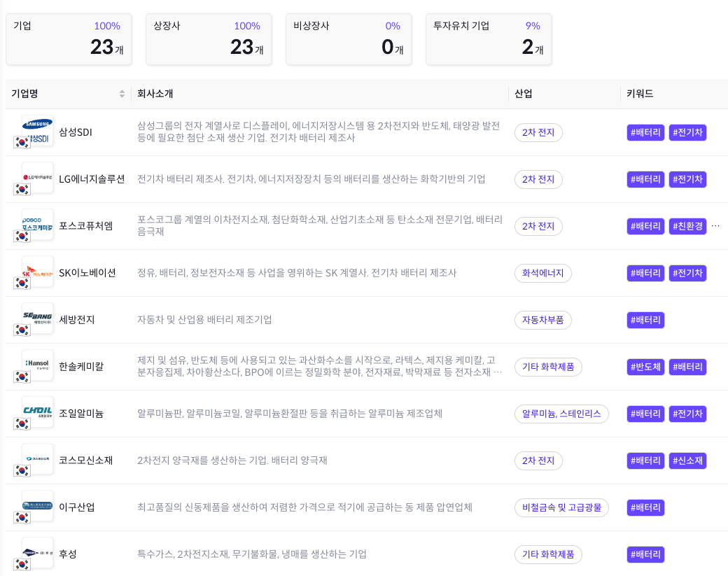Select the 투자유치 기업 summary card
Image resolution: width=728 pixels, height=576 pixels.
tap(489, 40)
